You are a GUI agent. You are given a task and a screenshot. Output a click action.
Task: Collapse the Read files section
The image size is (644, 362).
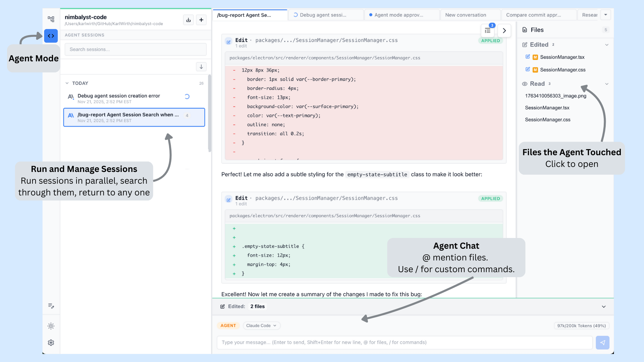(x=606, y=84)
